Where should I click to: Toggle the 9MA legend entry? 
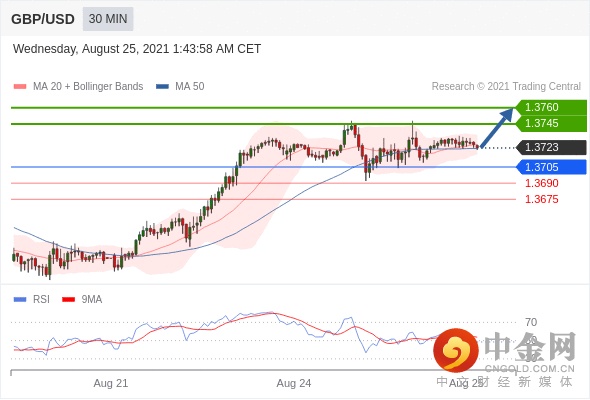pos(91,300)
